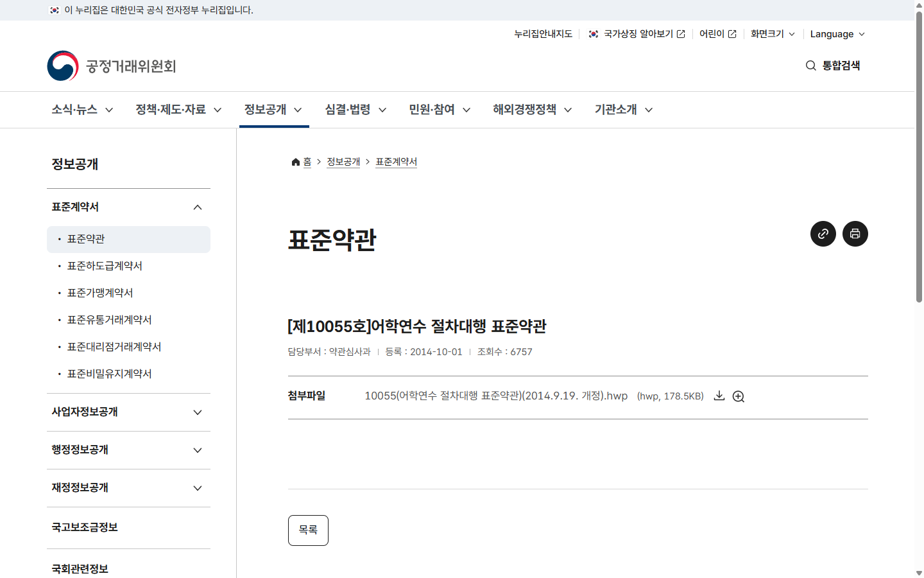Preview attachment with magnifier plus icon
This screenshot has height=578, width=924.
click(x=739, y=396)
